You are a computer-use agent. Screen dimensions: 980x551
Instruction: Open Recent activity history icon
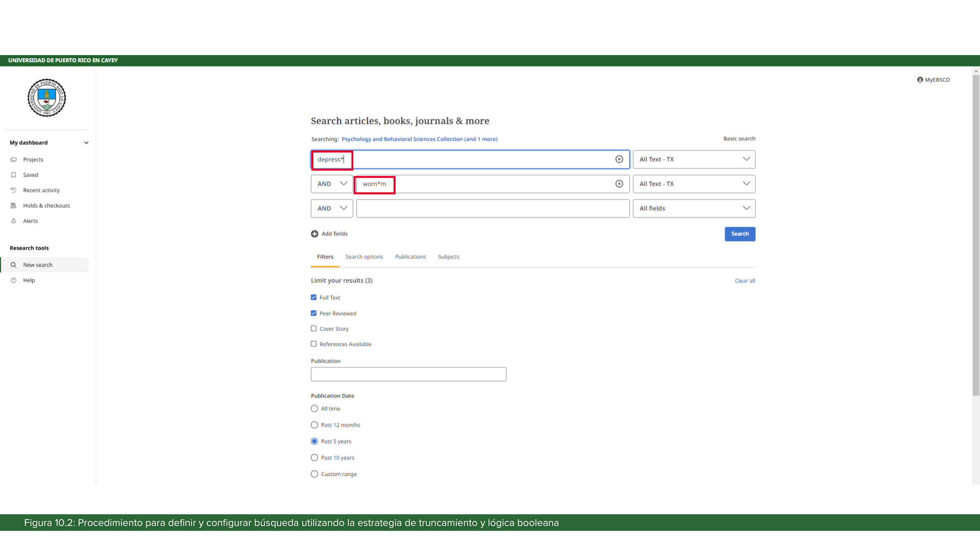point(14,190)
